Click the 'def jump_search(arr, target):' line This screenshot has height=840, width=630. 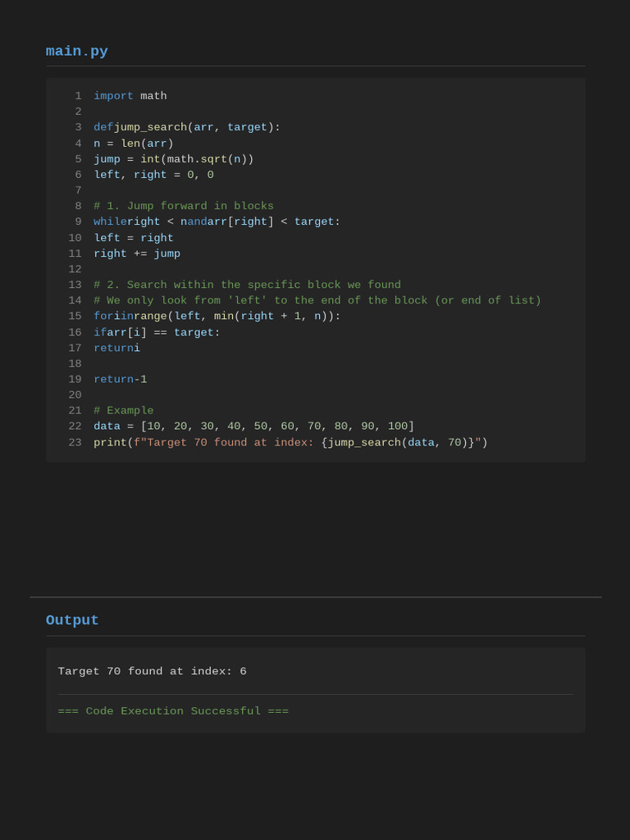[x=187, y=127]
